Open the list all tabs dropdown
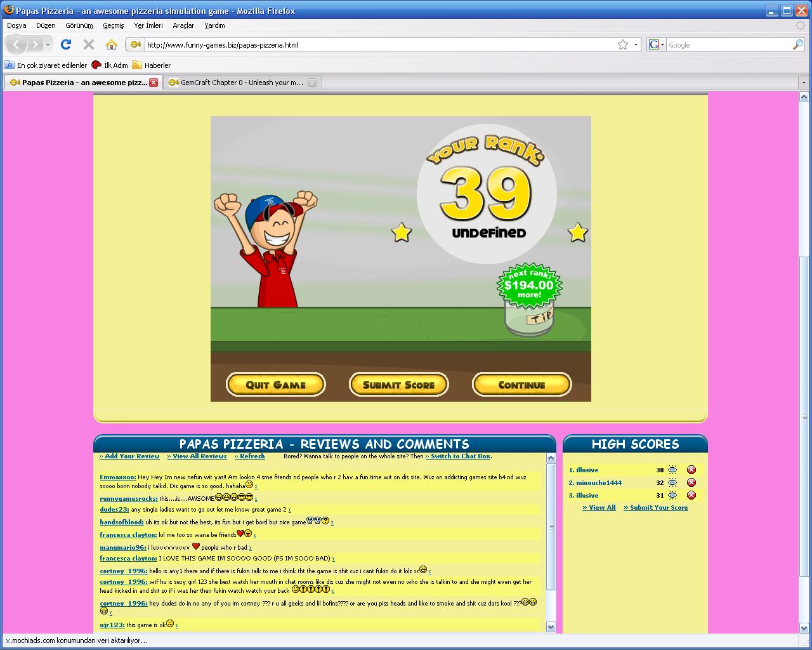The width and height of the screenshot is (812, 650). [x=804, y=83]
